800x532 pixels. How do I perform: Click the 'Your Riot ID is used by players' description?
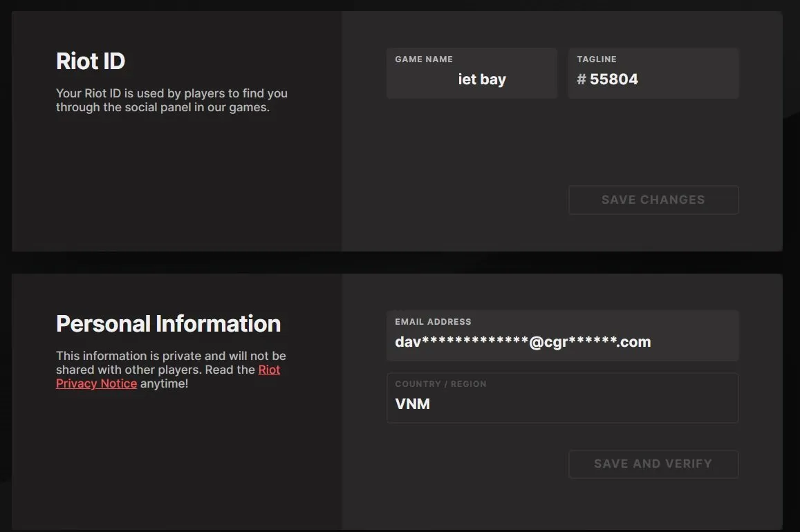pos(171,100)
